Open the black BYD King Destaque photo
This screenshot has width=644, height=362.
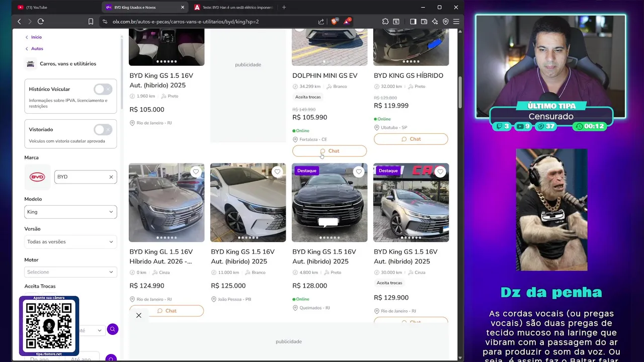coord(330,202)
